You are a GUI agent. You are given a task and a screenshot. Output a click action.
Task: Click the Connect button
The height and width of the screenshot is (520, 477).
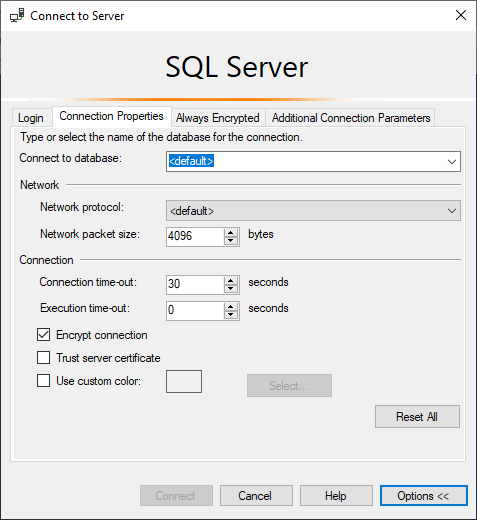(x=176, y=496)
